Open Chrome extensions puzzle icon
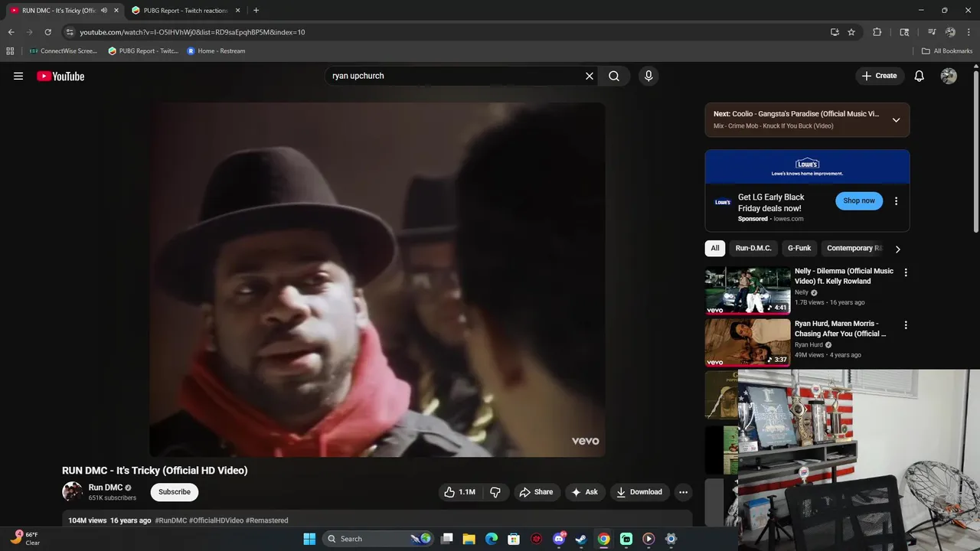Screen dimensions: 980x551 pyautogui.click(x=877, y=32)
